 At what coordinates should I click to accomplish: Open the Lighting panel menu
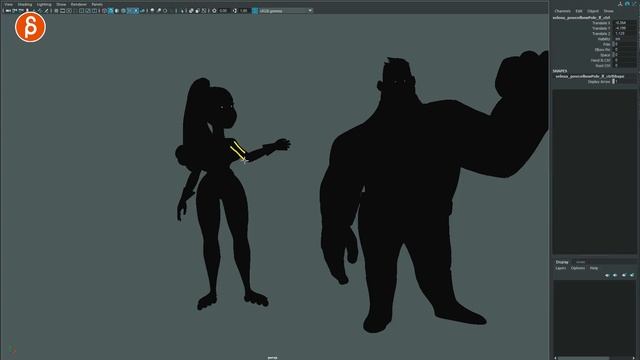click(x=44, y=4)
